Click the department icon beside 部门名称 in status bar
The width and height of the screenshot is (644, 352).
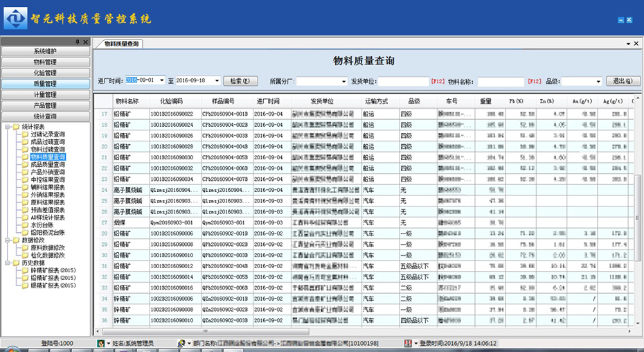[181, 343]
